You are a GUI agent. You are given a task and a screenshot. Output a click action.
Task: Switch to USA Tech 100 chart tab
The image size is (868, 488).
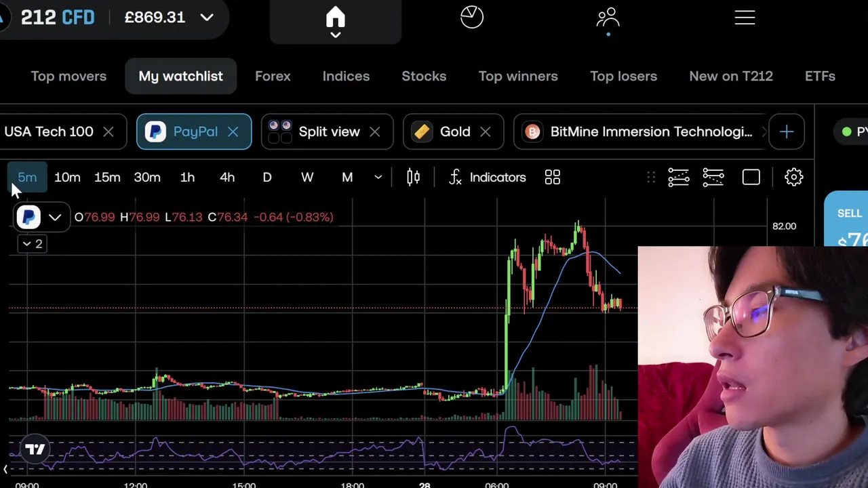click(49, 131)
